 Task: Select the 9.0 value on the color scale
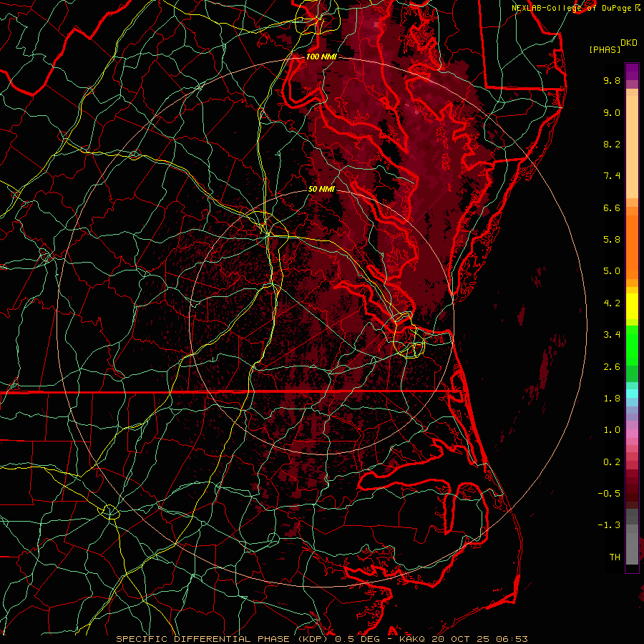click(612, 112)
